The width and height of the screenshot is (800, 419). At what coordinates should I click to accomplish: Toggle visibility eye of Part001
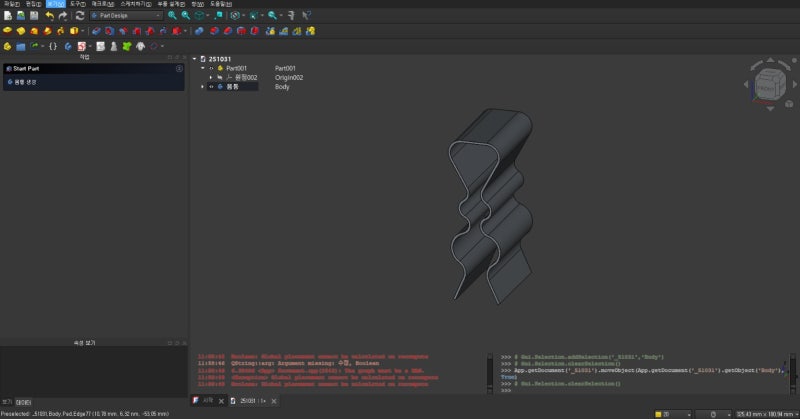(211, 68)
